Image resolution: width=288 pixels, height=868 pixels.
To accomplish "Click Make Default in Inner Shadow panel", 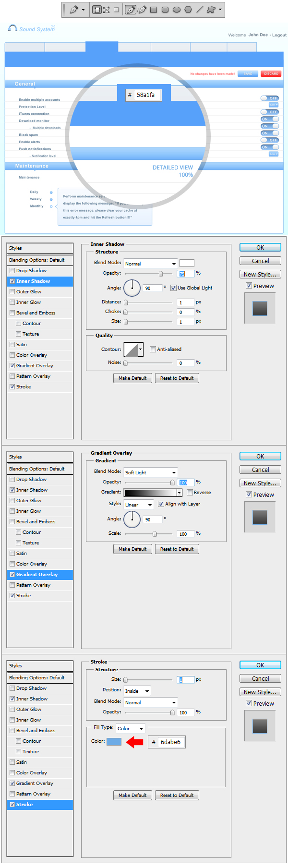I will 132,378.
